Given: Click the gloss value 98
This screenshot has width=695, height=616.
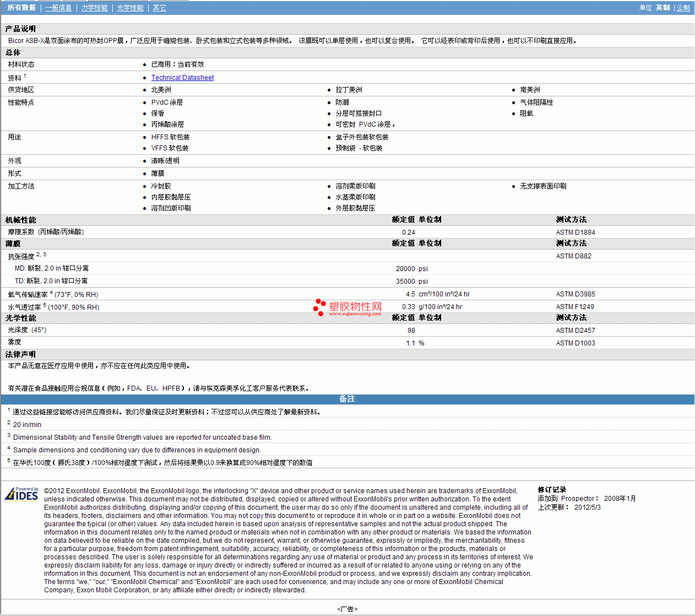Looking at the screenshot, I should click(x=411, y=331).
